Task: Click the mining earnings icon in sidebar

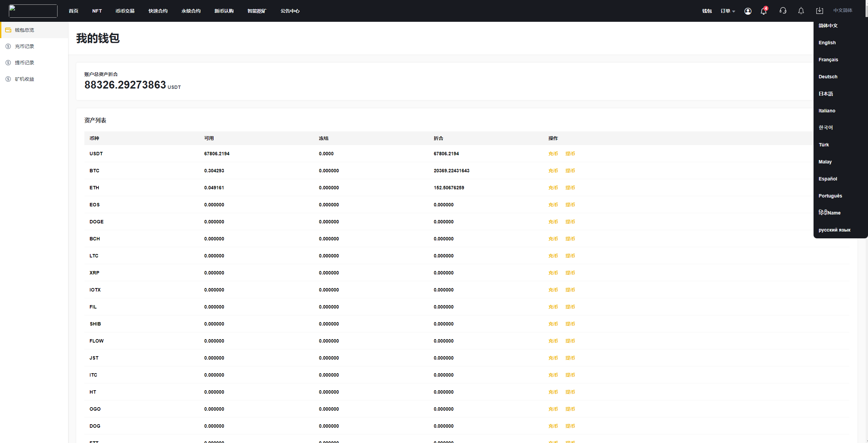Action: pyautogui.click(x=8, y=79)
